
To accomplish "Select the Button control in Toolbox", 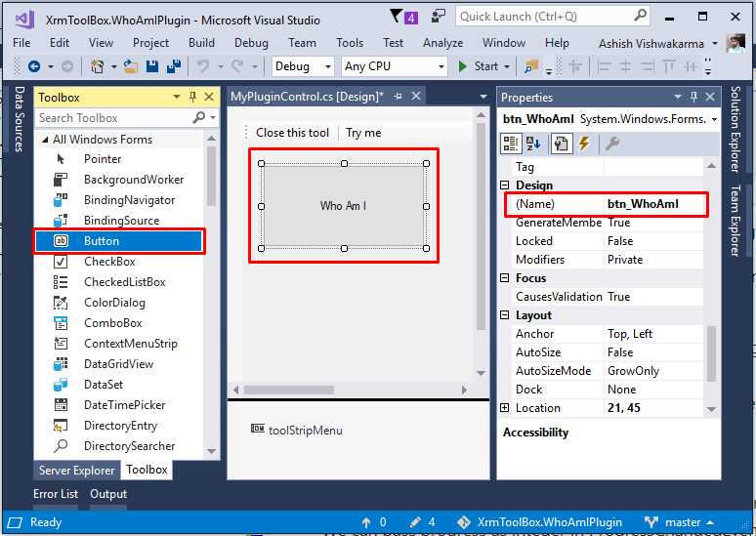I will (118, 241).
